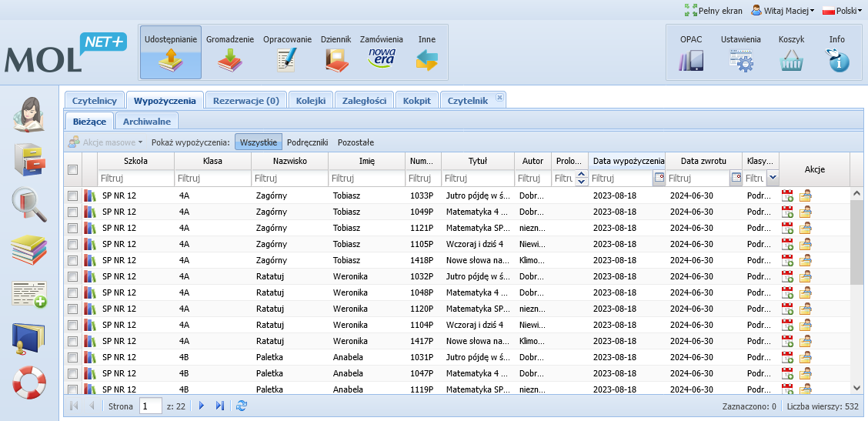Viewport: 868px width, 421px height.
Task: Open the OPAC catalog icon
Action: tap(690, 59)
